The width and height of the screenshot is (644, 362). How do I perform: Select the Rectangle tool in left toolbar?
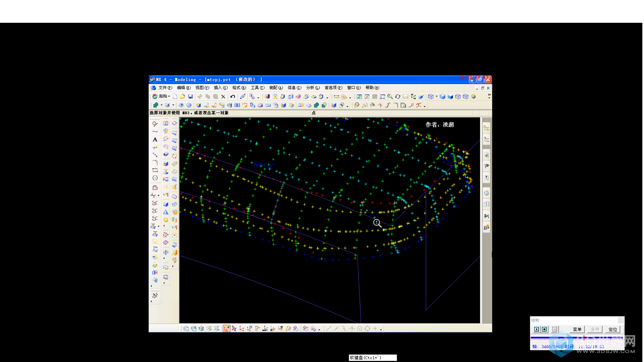[155, 170]
